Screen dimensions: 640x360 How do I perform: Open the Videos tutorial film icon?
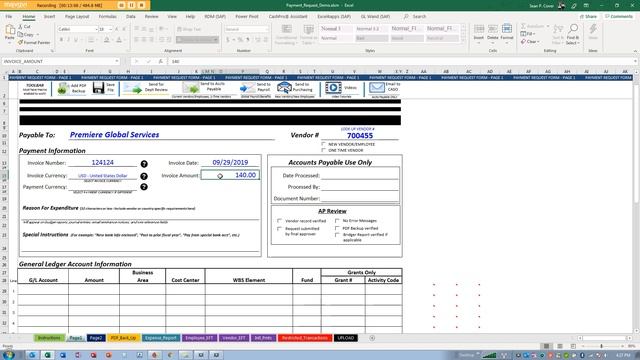[x=333, y=88]
